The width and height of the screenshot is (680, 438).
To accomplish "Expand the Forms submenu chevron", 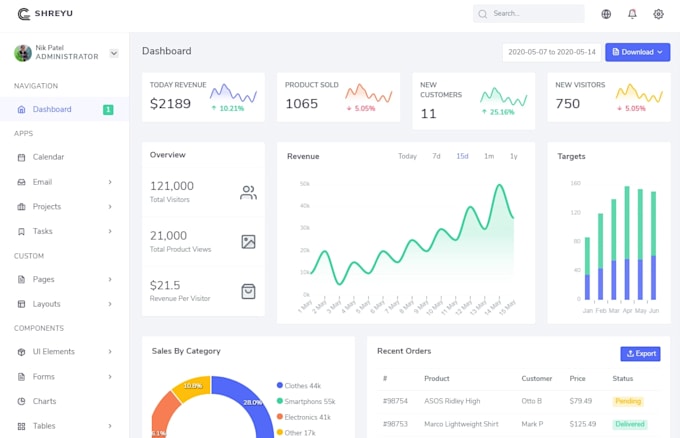I will click(x=110, y=376).
